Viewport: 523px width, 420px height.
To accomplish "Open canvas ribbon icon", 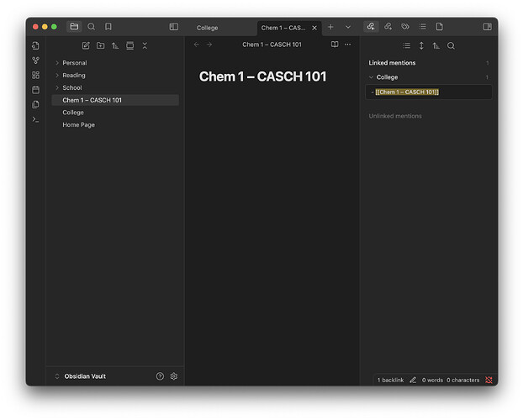I will [x=35, y=75].
